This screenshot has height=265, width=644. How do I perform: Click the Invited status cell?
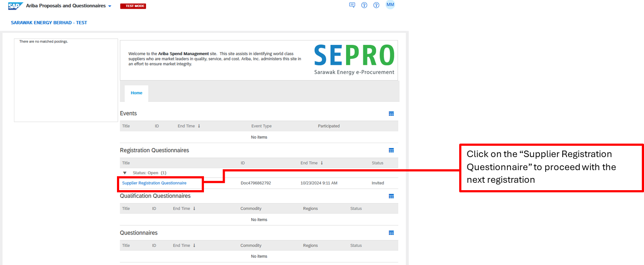click(378, 183)
